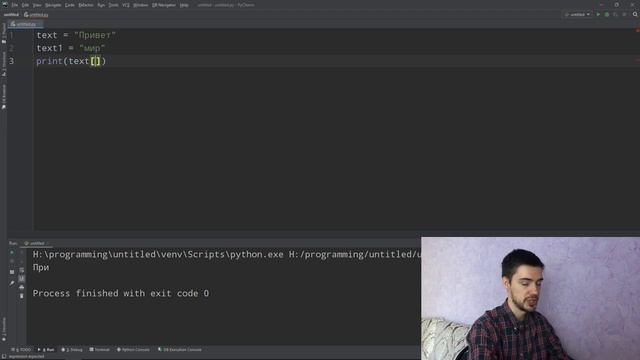Open the TODO tool window tab
Image resolution: width=640 pixels, height=360 pixels.
(x=21, y=350)
